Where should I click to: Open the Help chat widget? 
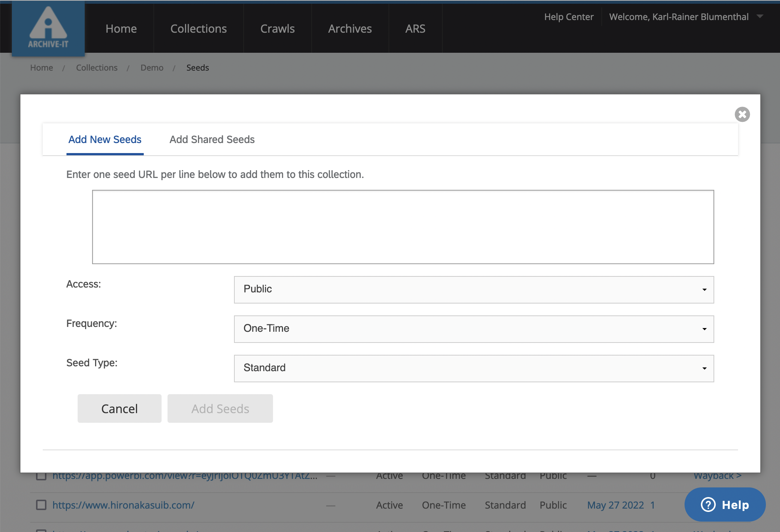(725, 505)
